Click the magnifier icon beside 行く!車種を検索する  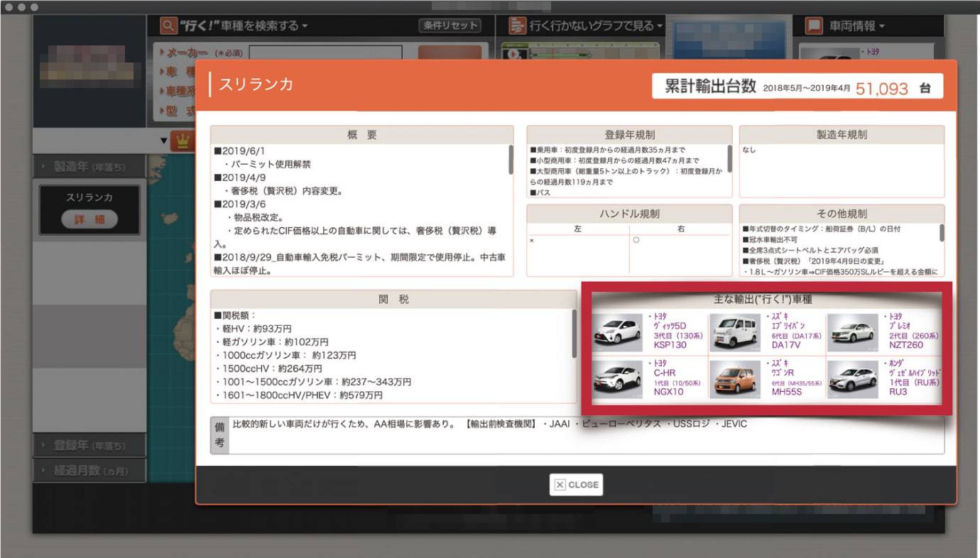click(x=168, y=26)
